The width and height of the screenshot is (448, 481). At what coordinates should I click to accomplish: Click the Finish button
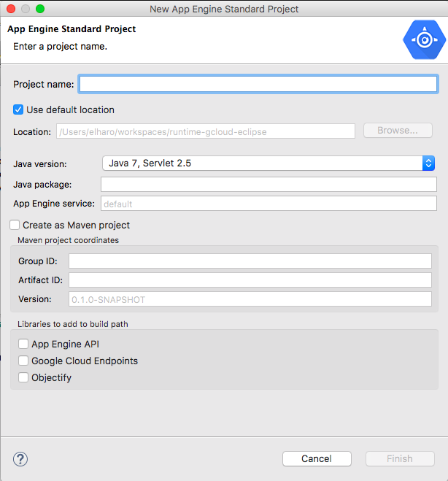coord(400,458)
